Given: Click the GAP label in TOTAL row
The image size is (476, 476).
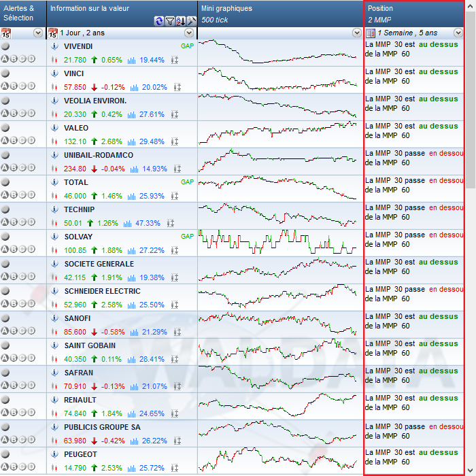Looking at the screenshot, I should click(x=187, y=182).
